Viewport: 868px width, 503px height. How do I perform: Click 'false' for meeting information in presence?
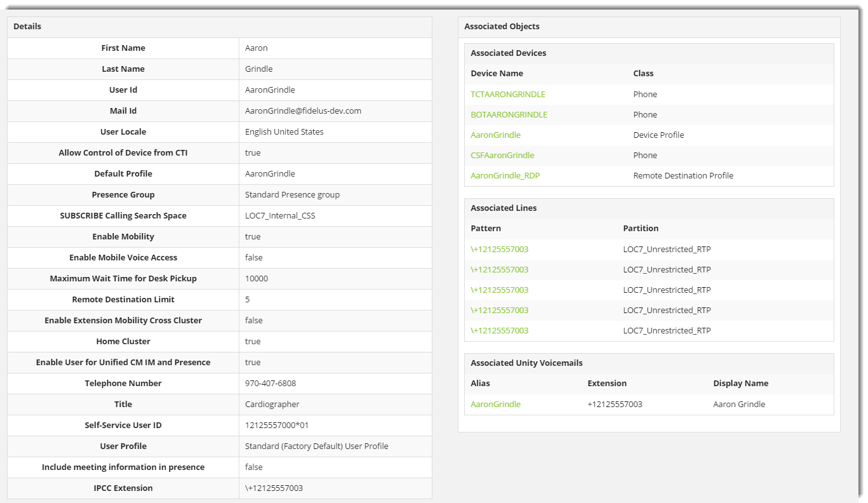(254, 467)
